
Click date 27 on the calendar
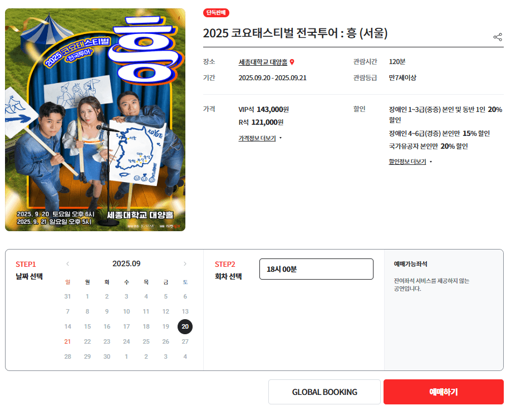point(185,341)
